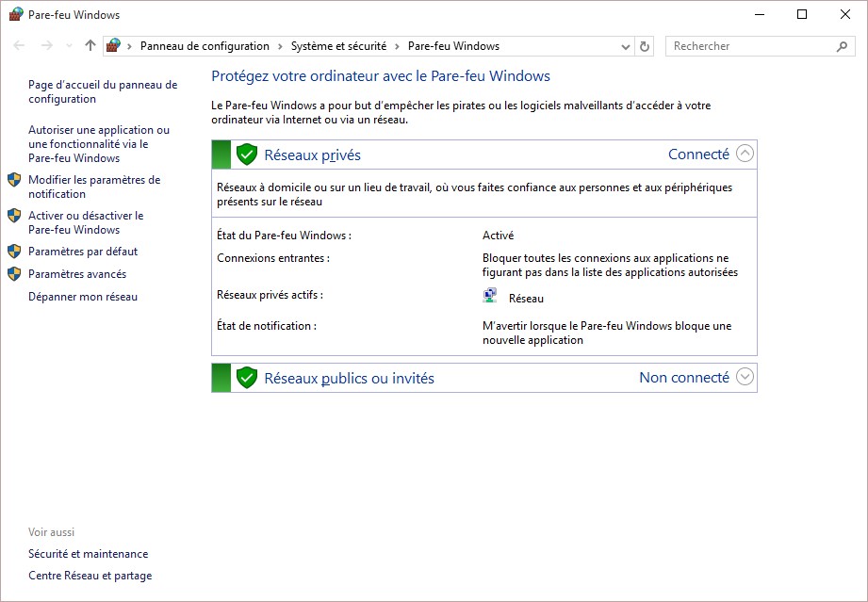Open the address bar history dropdown
The height and width of the screenshot is (602, 868).
[x=624, y=45]
